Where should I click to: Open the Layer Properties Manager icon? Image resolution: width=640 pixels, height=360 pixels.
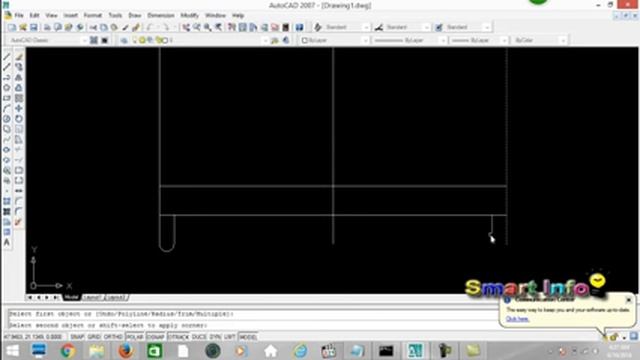point(124,40)
